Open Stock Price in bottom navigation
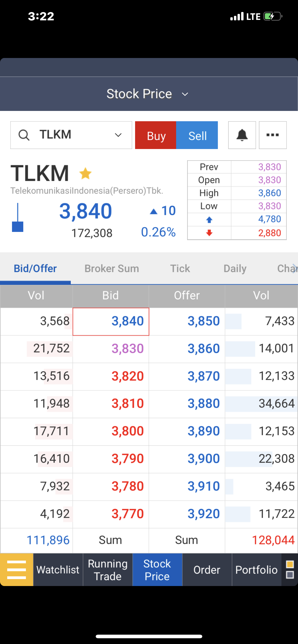Viewport: 298px width, 644px height. (157, 570)
